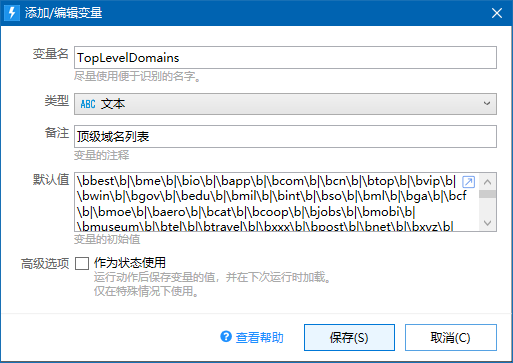The image size is (513, 363).
Task: Click the 变量的初始值 hint text
Action: click(x=107, y=239)
